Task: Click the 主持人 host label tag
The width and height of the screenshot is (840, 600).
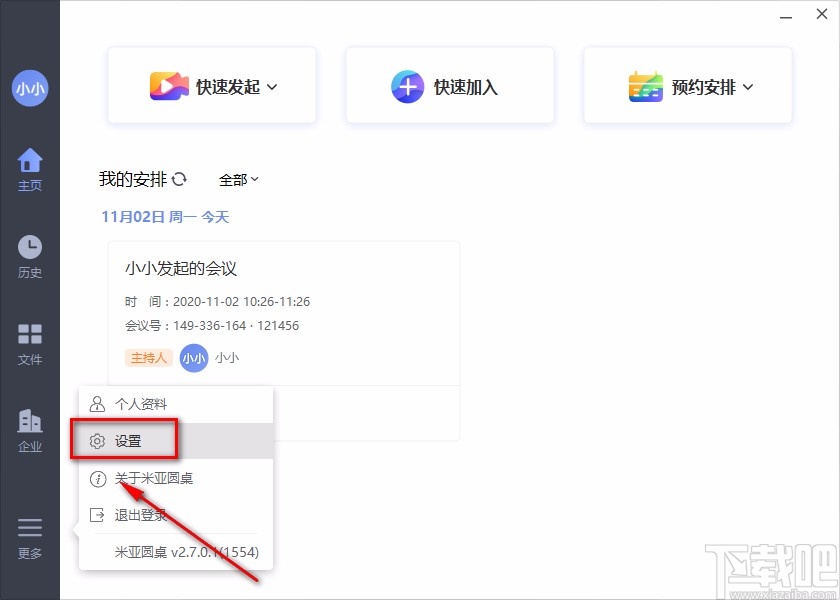Action: coord(148,357)
